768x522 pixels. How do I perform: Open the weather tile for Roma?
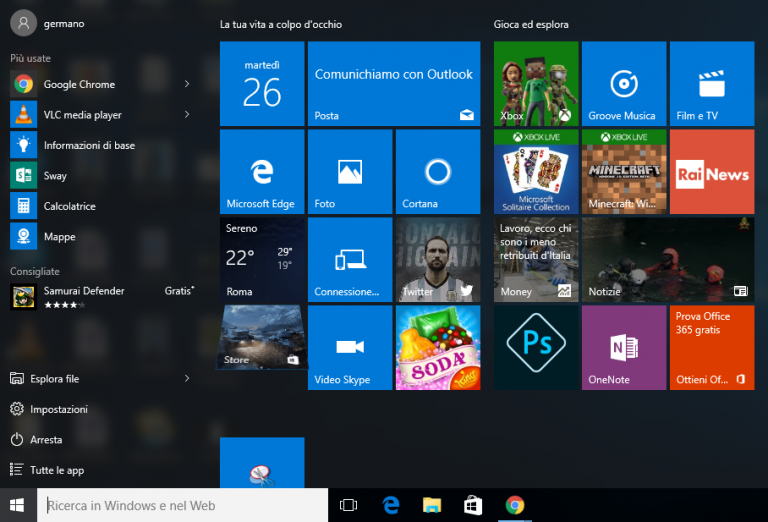click(262, 260)
